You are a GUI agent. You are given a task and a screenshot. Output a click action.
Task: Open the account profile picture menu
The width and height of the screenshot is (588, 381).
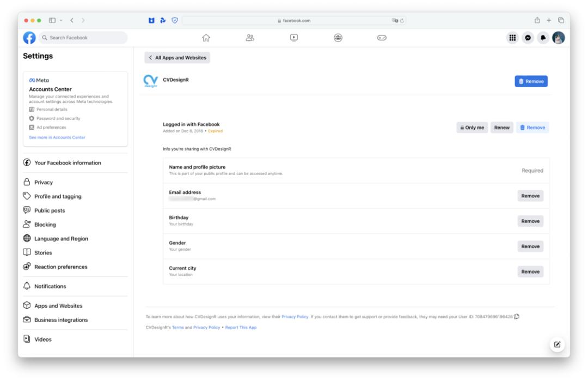559,38
